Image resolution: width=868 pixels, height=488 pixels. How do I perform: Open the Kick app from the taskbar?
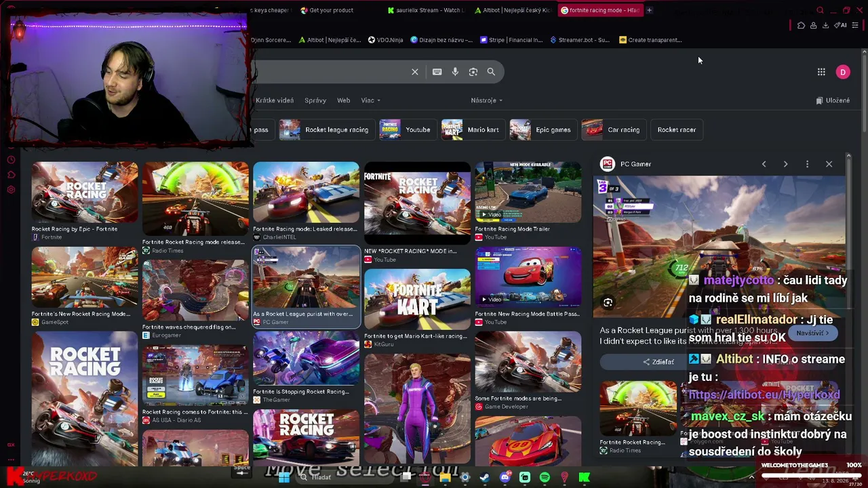pos(585,478)
